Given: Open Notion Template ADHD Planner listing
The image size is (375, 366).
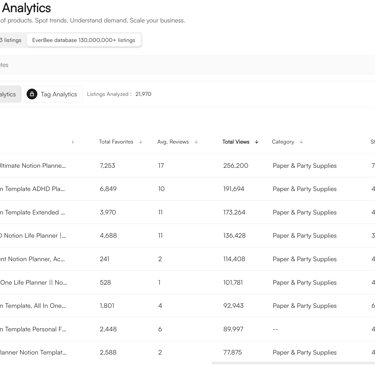Looking at the screenshot, I should (x=32, y=189).
